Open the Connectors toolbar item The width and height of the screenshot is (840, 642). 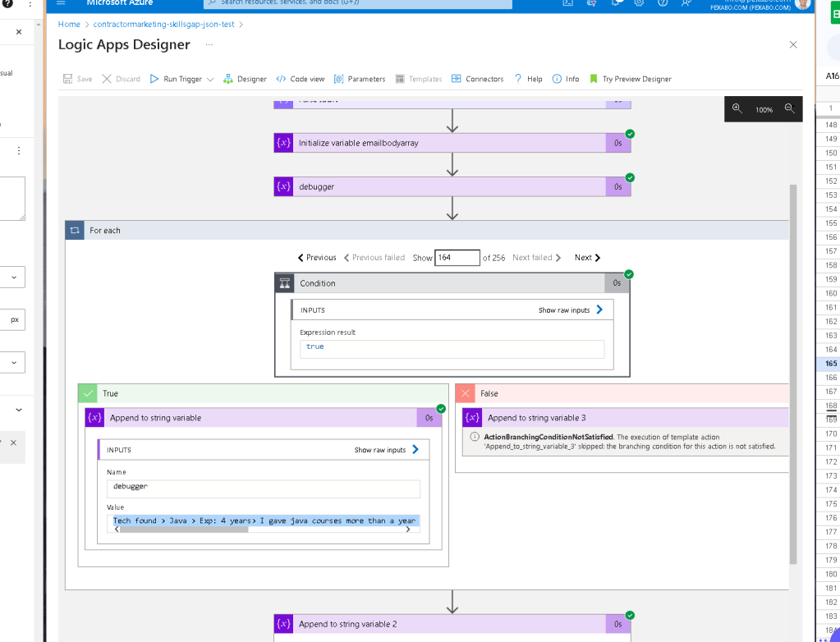pos(477,79)
